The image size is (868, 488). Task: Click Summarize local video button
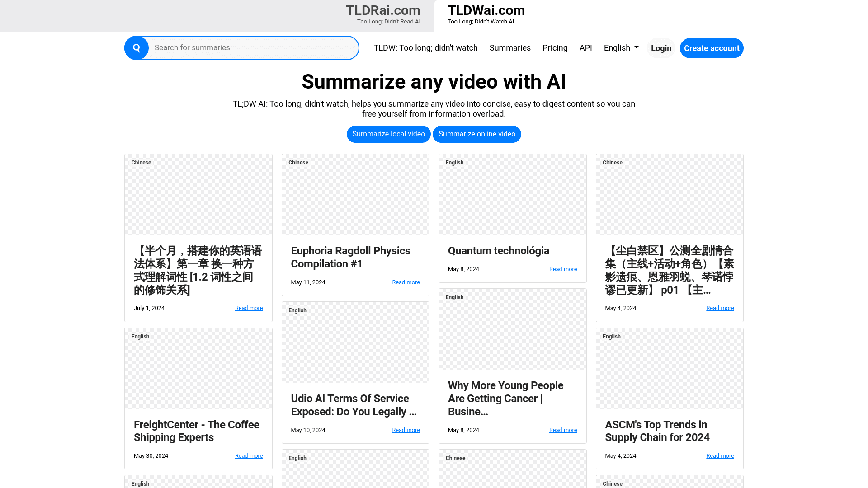[x=388, y=134]
